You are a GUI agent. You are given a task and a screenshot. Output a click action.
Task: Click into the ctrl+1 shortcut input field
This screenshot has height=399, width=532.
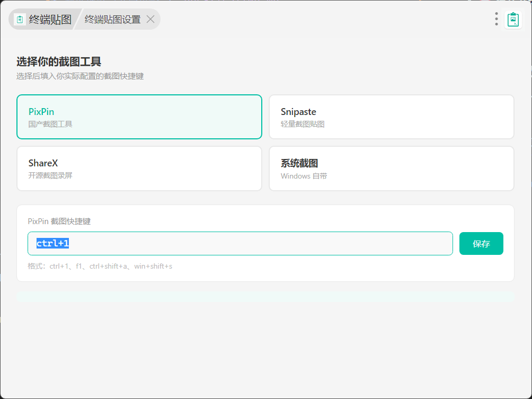point(240,244)
